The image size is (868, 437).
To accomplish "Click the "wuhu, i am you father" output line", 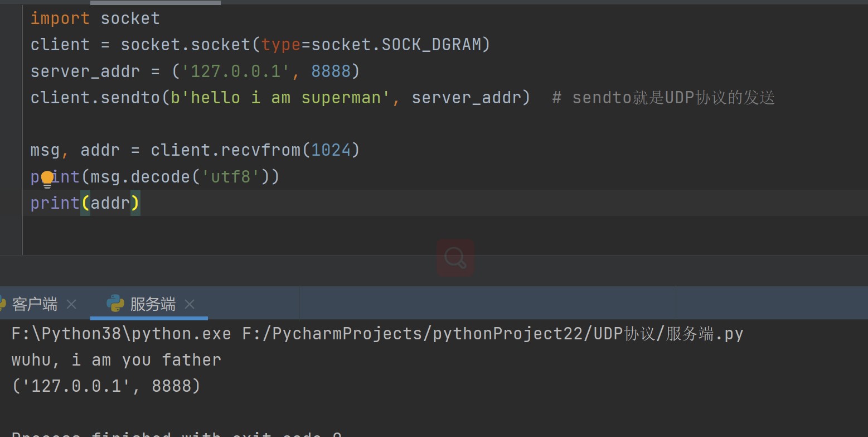I will tap(116, 360).
